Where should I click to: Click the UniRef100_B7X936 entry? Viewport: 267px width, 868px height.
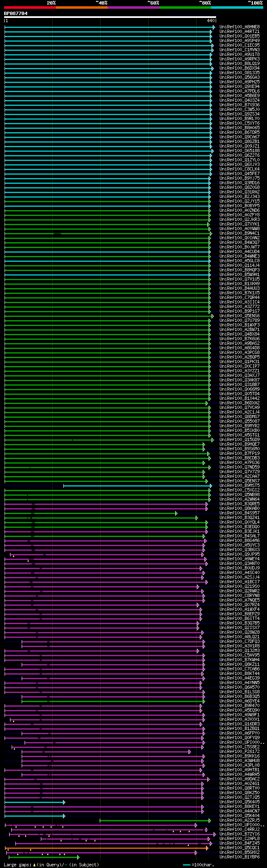(x=239, y=105)
